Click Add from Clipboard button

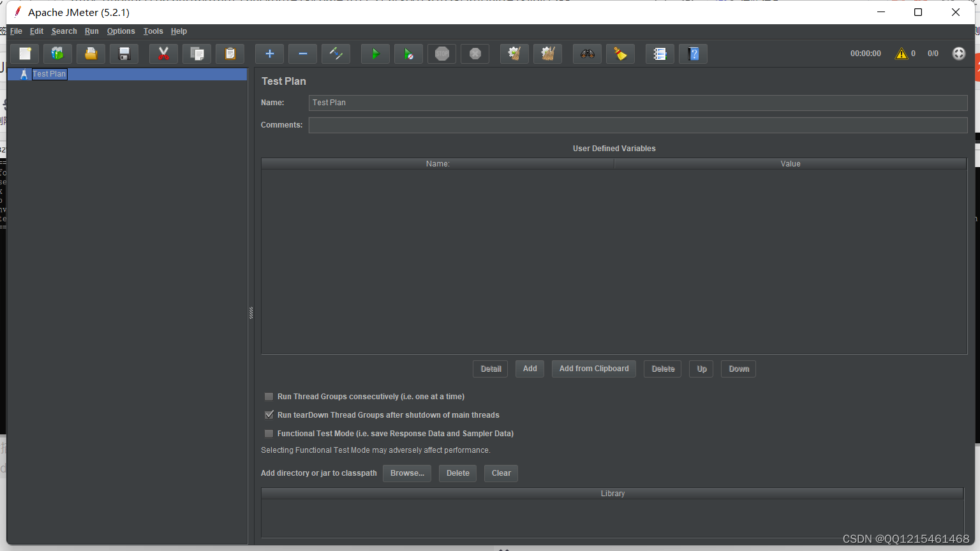[594, 369]
